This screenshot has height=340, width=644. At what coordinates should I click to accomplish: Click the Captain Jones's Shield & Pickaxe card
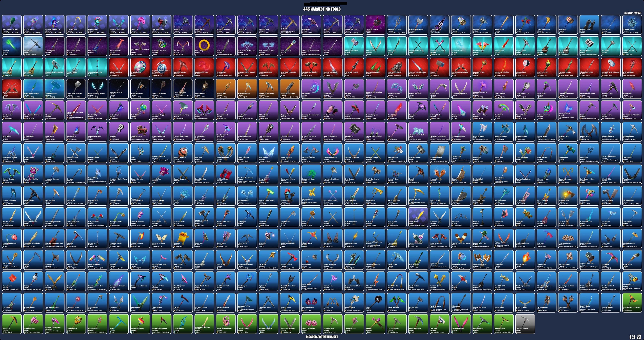coord(161,67)
